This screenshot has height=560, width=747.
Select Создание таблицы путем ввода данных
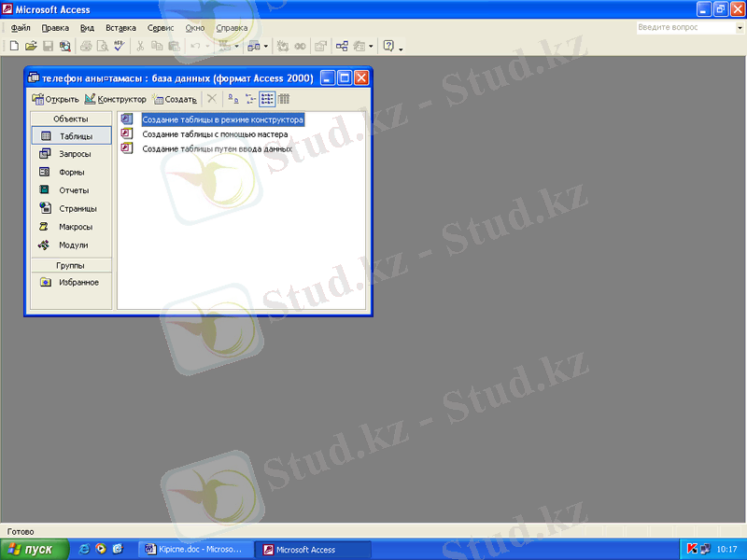click(218, 149)
